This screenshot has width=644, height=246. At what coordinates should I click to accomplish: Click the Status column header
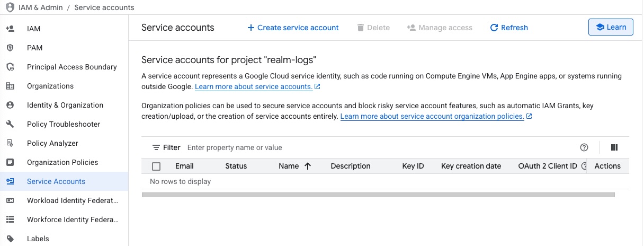pyautogui.click(x=236, y=166)
